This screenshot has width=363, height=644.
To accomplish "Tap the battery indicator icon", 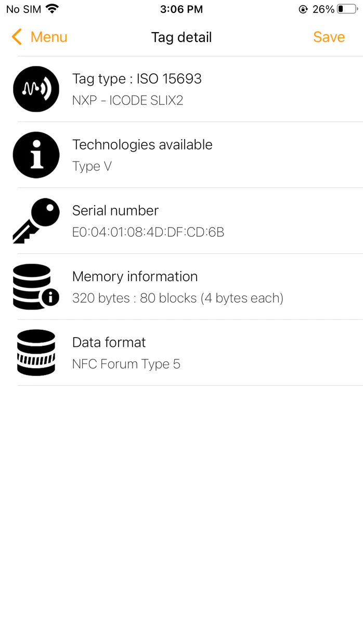I will pos(347,9).
